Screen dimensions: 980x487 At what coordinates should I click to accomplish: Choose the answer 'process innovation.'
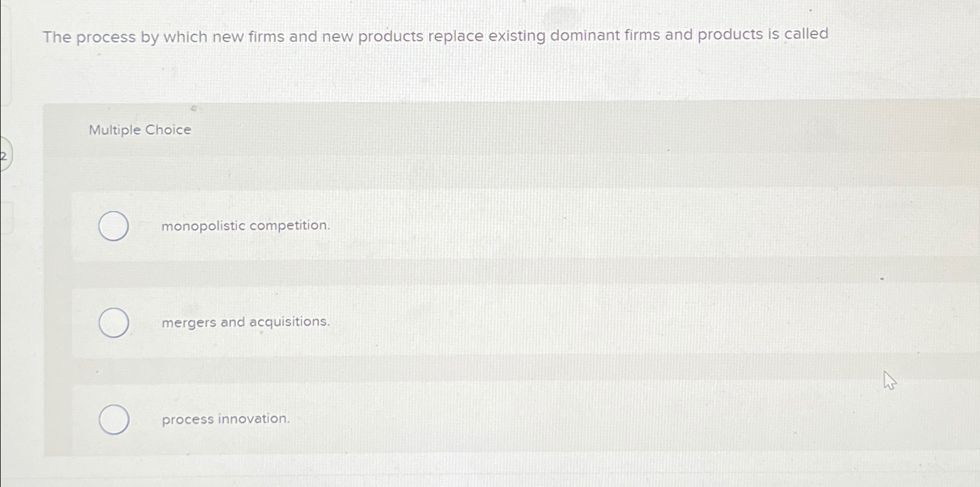click(225, 419)
